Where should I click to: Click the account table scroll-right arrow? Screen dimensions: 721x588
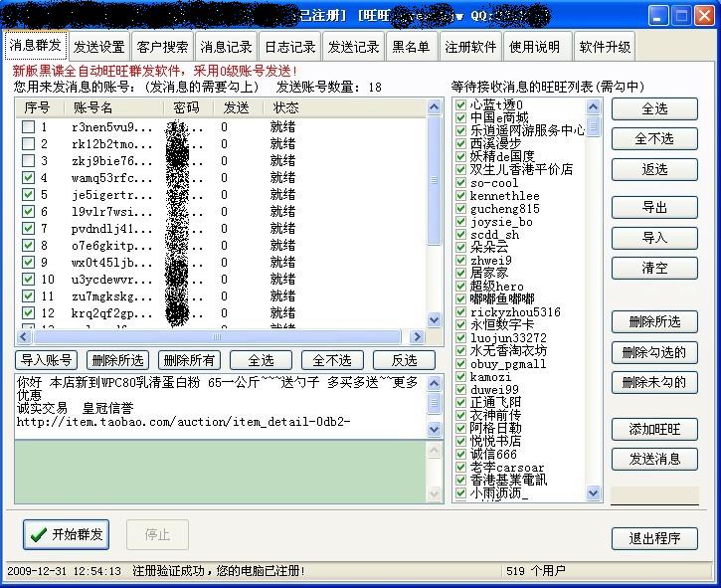417,337
